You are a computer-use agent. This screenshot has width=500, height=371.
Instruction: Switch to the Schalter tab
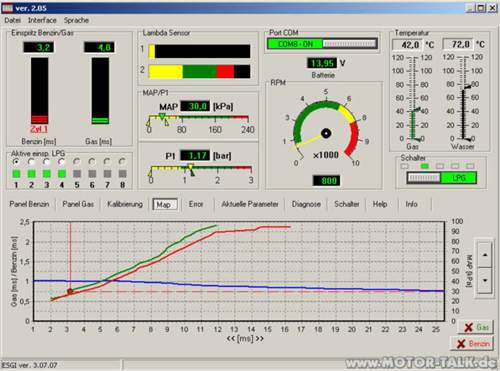click(x=347, y=204)
